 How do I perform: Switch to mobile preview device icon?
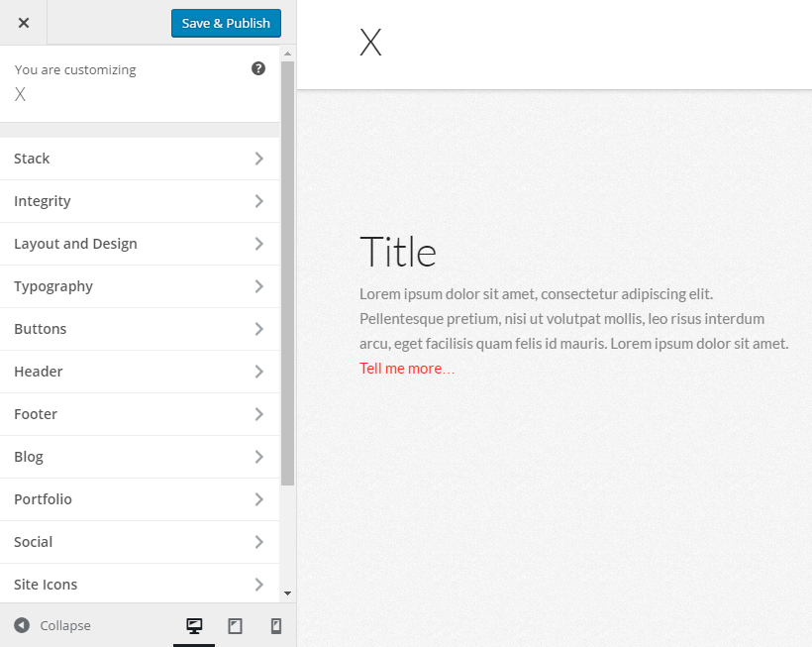(x=276, y=626)
